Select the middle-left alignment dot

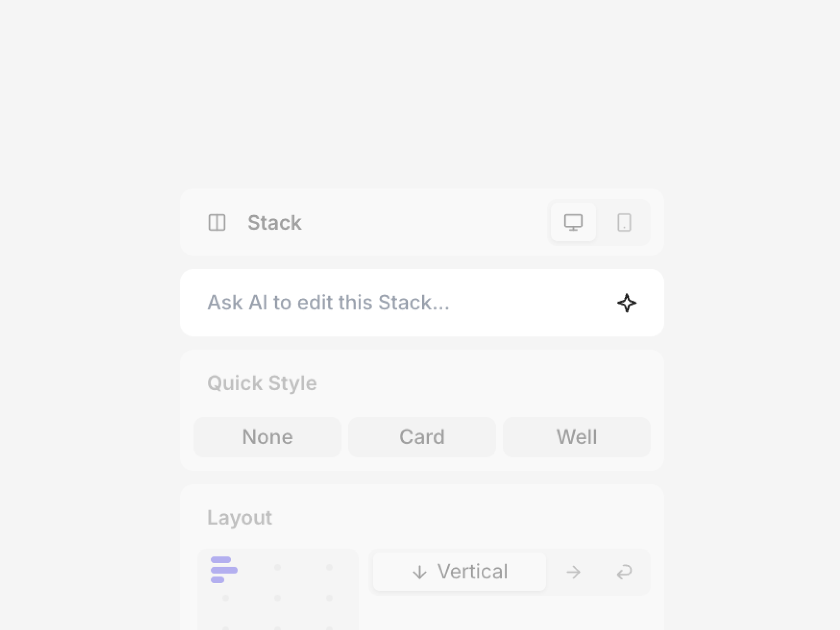(225, 598)
